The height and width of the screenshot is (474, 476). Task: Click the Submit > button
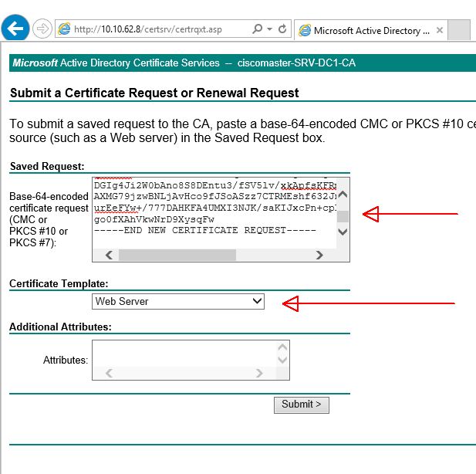point(302,405)
